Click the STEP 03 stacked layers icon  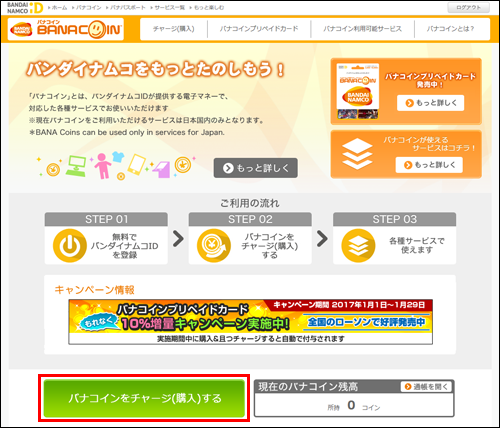358,245
